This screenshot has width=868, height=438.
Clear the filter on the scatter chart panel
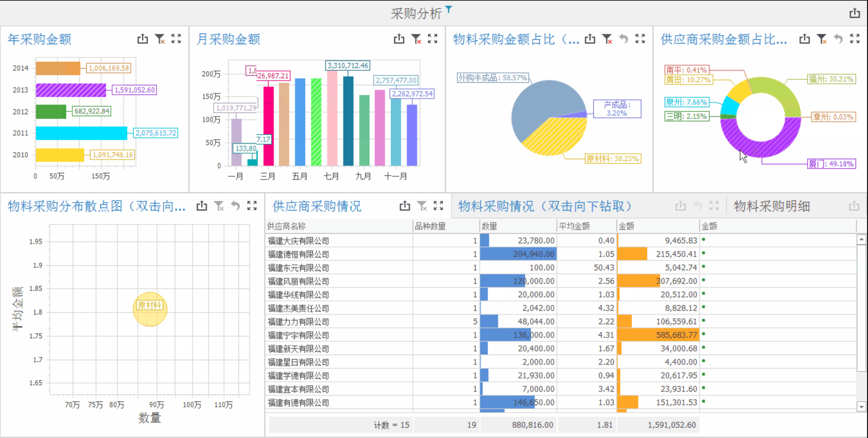pos(219,206)
